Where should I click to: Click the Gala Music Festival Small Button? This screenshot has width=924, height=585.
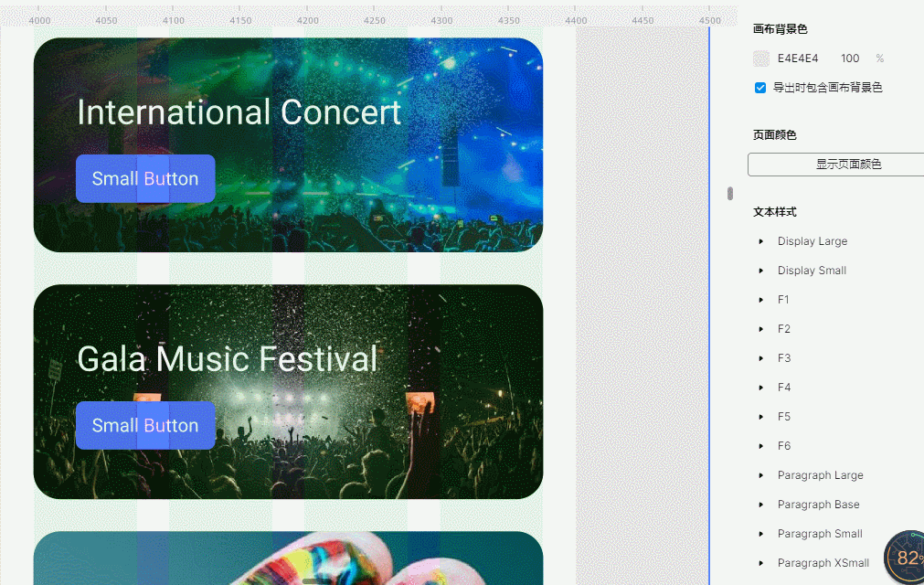pyautogui.click(x=145, y=426)
